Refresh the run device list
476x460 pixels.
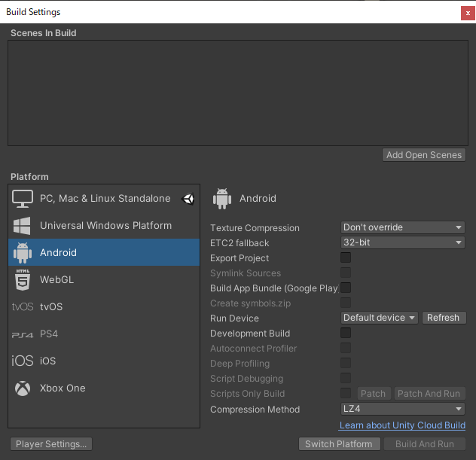click(x=444, y=318)
